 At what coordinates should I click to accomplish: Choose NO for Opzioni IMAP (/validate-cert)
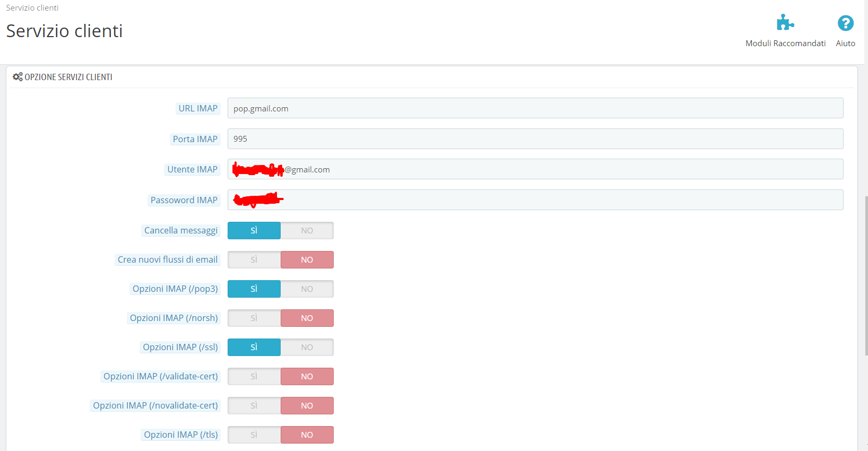tap(307, 376)
